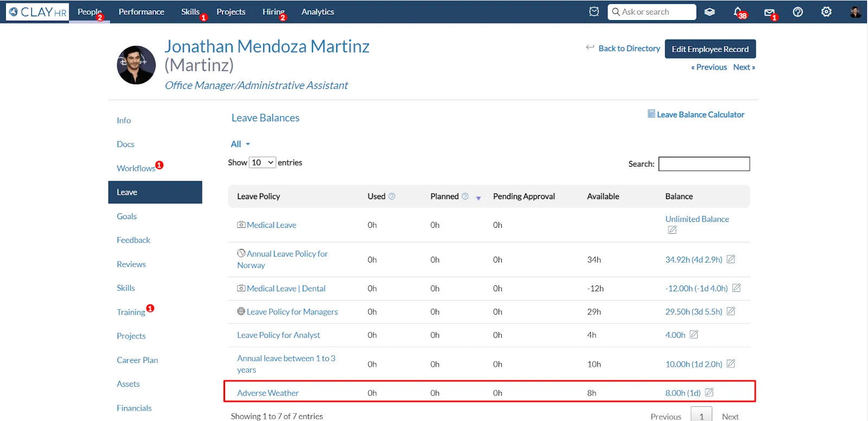Click the Leave Balance Calculator icon
Viewport: 868px width, 421px height.
point(652,114)
